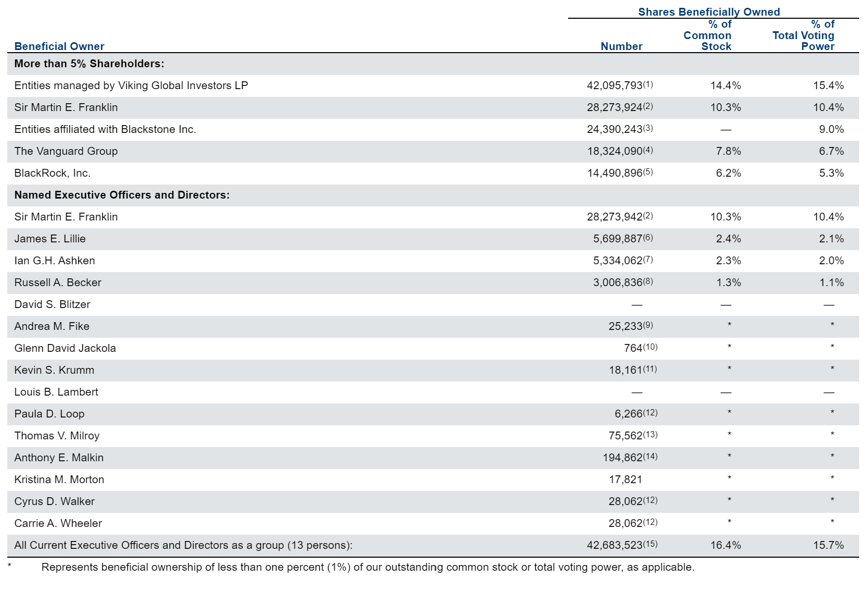Screen dimensions: 868x590
Task: Click the 'Beneficial Owner' column header
Action: pos(59,46)
